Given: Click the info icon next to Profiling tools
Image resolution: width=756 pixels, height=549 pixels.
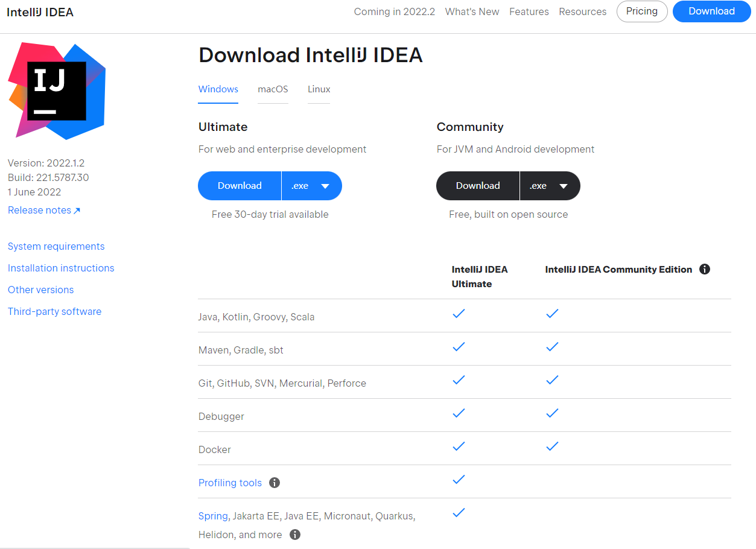Looking at the screenshot, I should [x=275, y=483].
